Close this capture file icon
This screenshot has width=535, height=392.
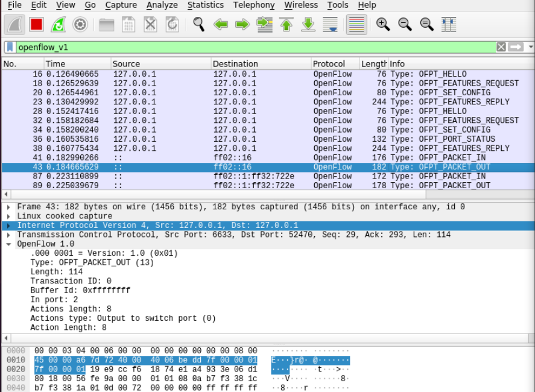click(150, 25)
